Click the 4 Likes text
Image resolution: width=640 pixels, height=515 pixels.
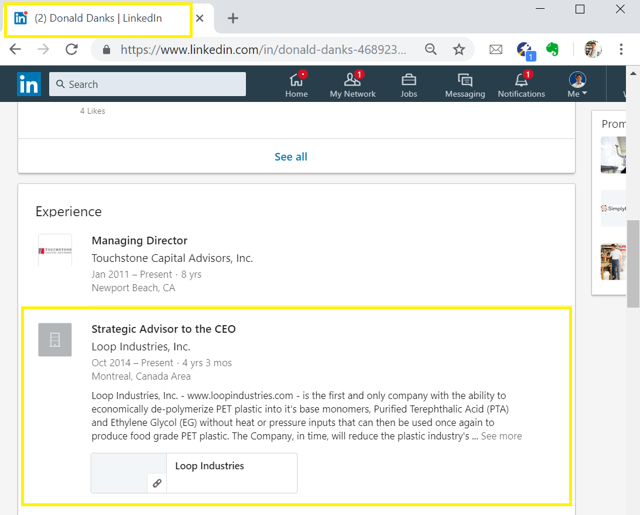coord(92,111)
